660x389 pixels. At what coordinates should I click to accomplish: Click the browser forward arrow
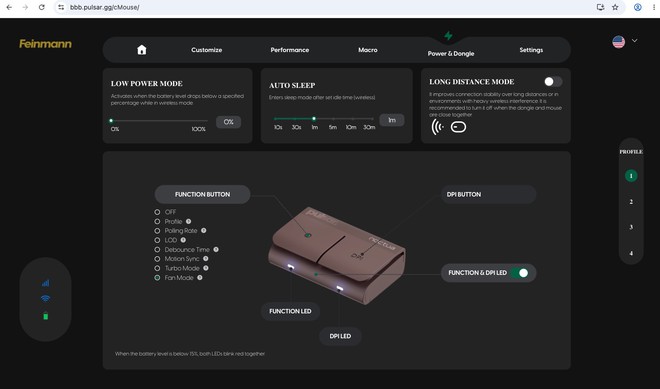(x=25, y=7)
